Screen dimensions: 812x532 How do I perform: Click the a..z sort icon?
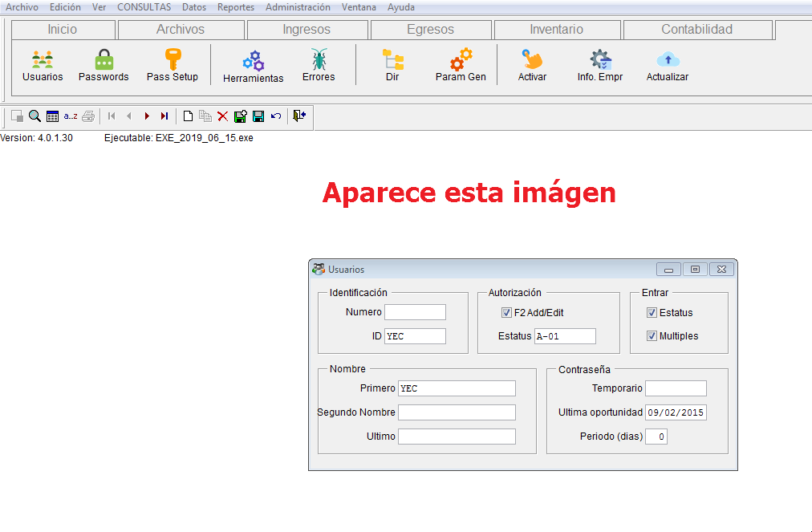click(71, 116)
